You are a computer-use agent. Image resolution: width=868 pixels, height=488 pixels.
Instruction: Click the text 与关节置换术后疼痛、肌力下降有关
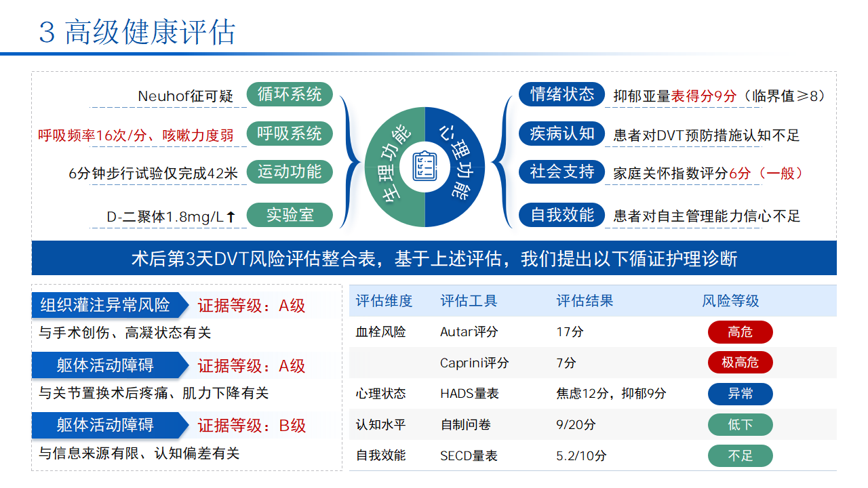pos(153,392)
